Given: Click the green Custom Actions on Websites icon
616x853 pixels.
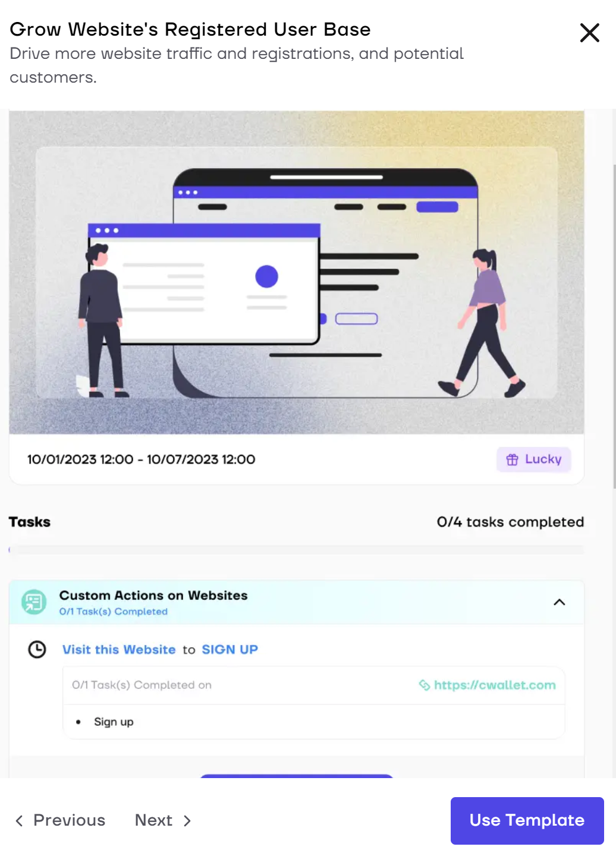Looking at the screenshot, I should pyautogui.click(x=34, y=602).
